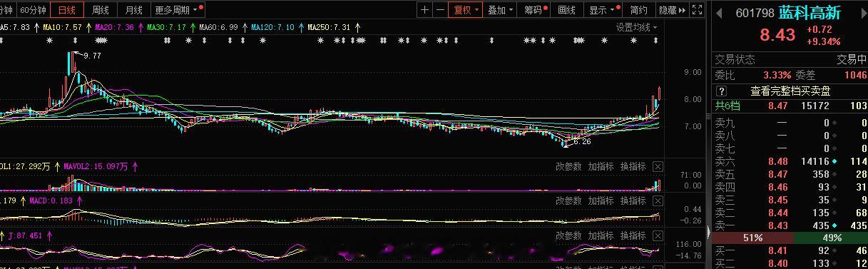Screen dimensions: 868x269
Task: Close the KDJ indicator panel
Action: coord(658,235)
